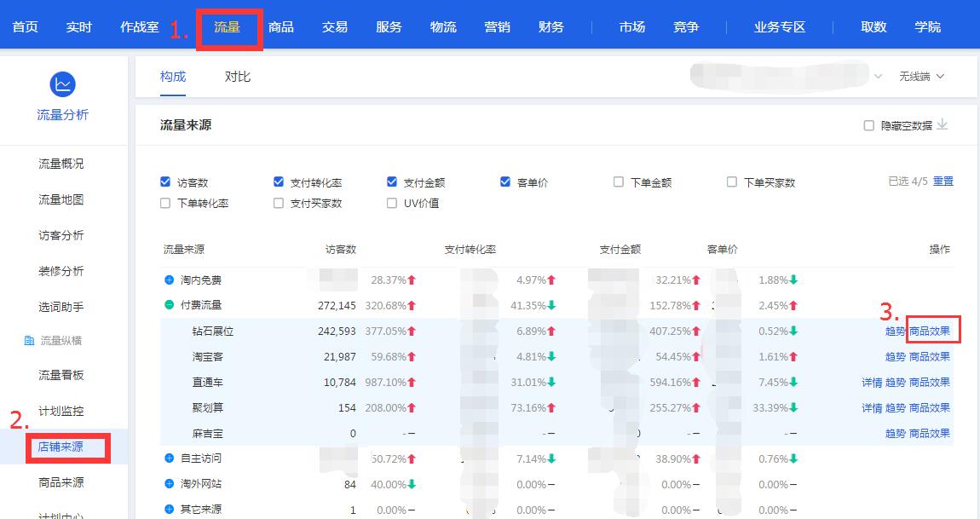The image size is (980, 519).
Task: Click 重置 to reset selected metrics
Action: click(x=943, y=182)
